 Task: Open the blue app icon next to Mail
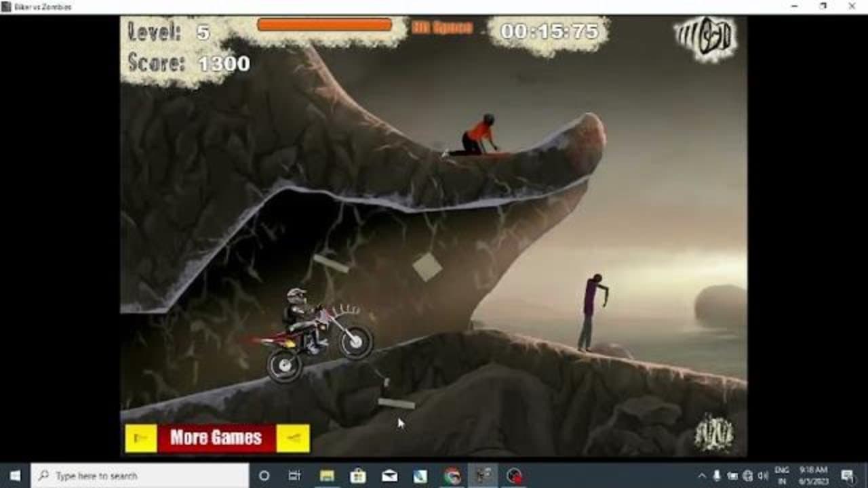pyautogui.click(x=420, y=476)
